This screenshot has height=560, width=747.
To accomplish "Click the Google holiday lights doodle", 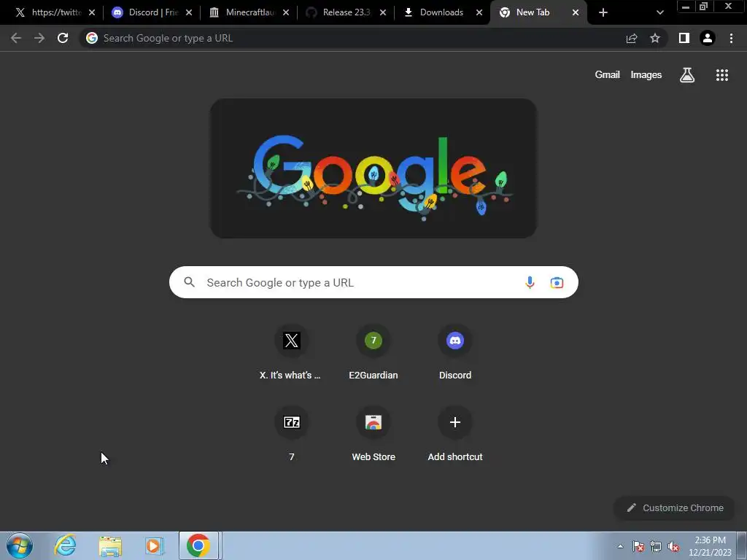I will [x=373, y=168].
